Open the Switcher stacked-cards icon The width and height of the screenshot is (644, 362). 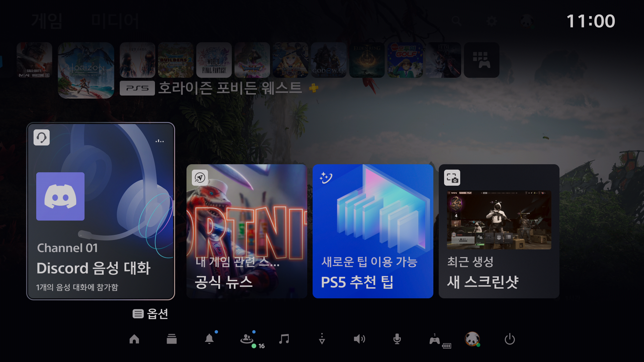pyautogui.click(x=172, y=339)
